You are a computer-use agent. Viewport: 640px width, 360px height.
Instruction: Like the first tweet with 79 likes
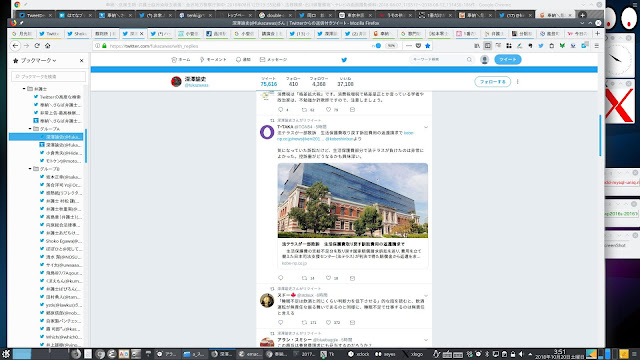pyautogui.click(x=328, y=109)
